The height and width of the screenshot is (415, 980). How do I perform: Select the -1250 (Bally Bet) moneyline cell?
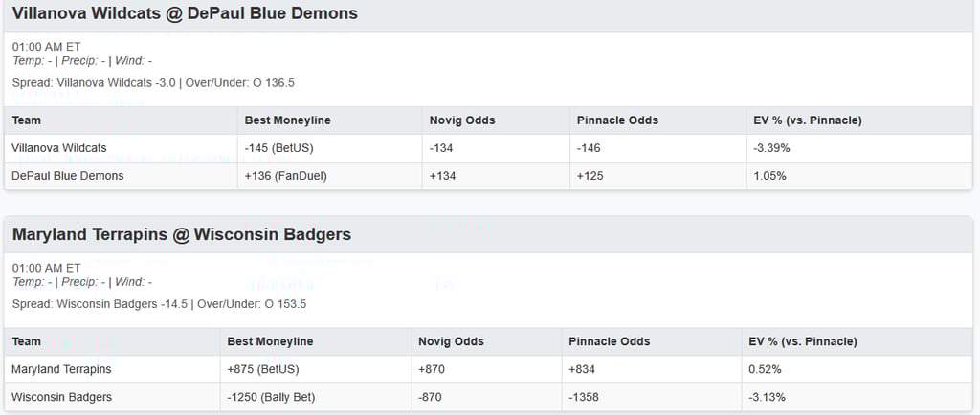[x=271, y=397]
